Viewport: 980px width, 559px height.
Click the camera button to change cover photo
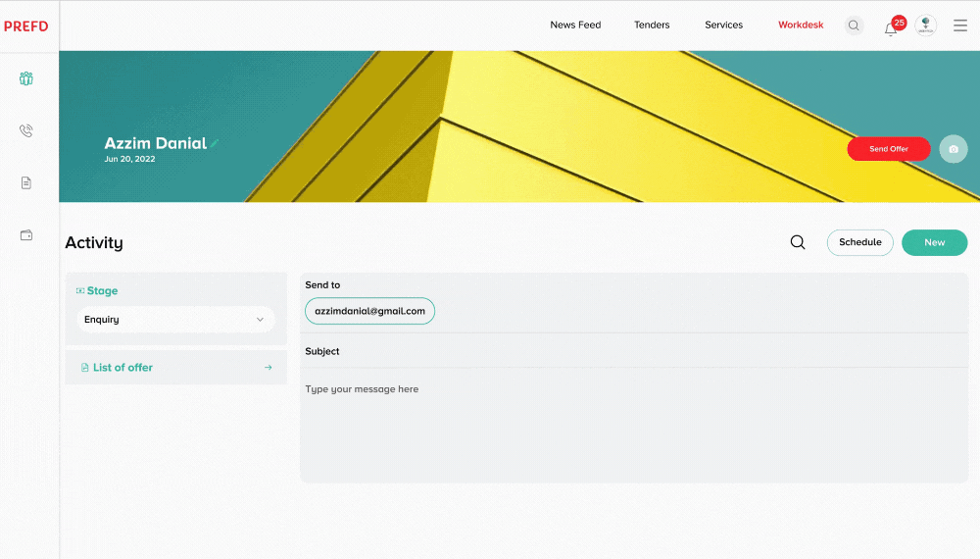click(x=954, y=149)
